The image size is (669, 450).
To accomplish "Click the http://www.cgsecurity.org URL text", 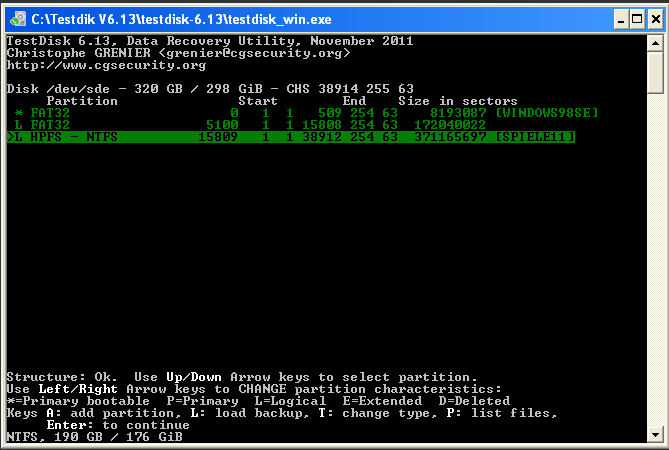I will point(106,65).
